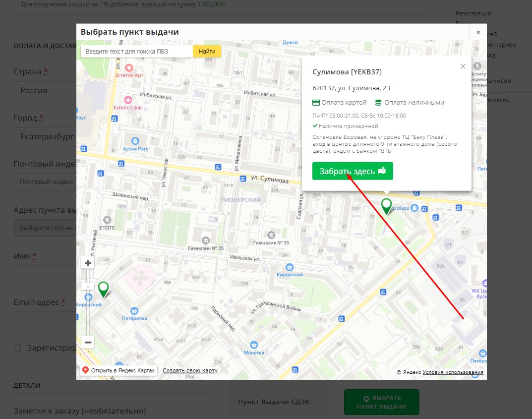Close the 'Выбрать пункт выдачи' modal dialog
Image resolution: width=532 pixels, height=419 pixels.
478,32
